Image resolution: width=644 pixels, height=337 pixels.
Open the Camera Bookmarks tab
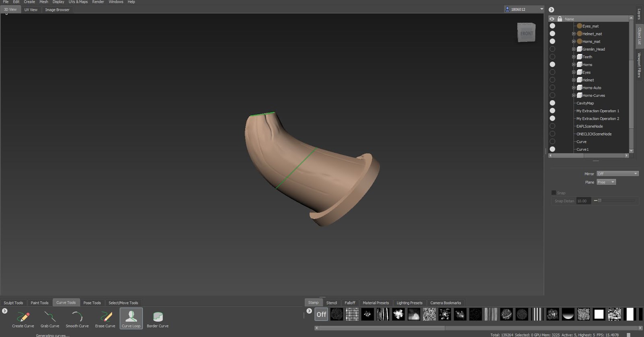pos(446,303)
